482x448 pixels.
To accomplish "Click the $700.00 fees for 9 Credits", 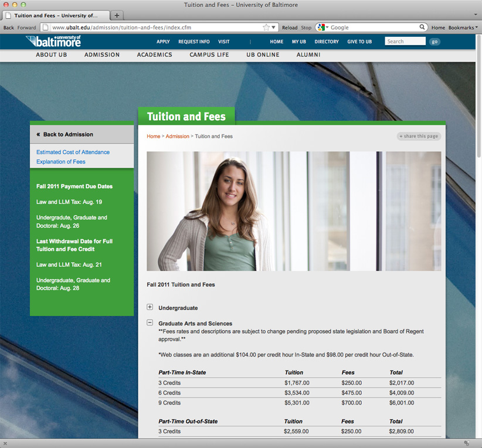I will coord(351,402).
